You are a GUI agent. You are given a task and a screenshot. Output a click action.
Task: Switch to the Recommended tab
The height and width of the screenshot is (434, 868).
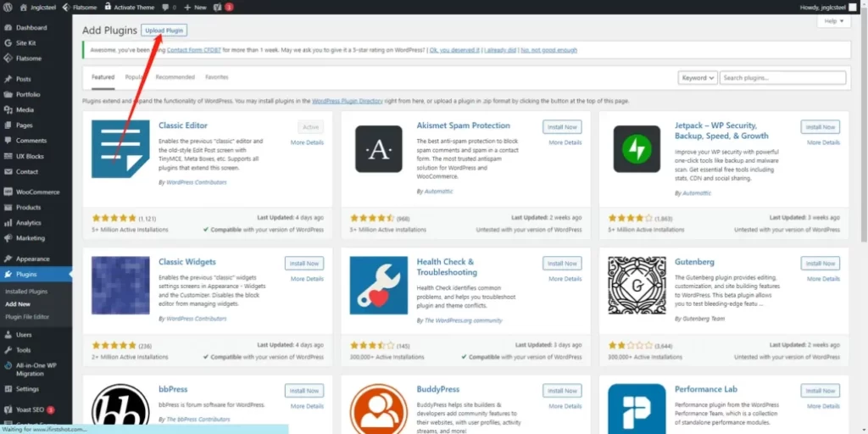coord(175,77)
